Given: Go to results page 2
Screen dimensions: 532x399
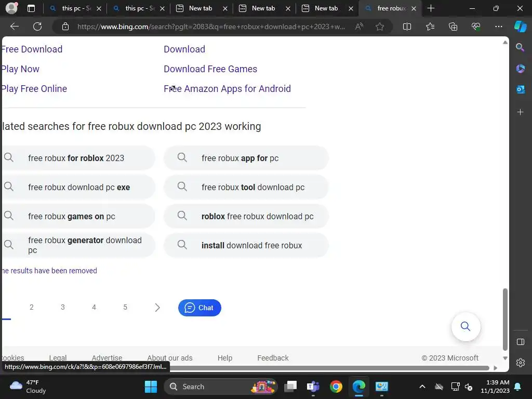Looking at the screenshot, I should pos(32,307).
